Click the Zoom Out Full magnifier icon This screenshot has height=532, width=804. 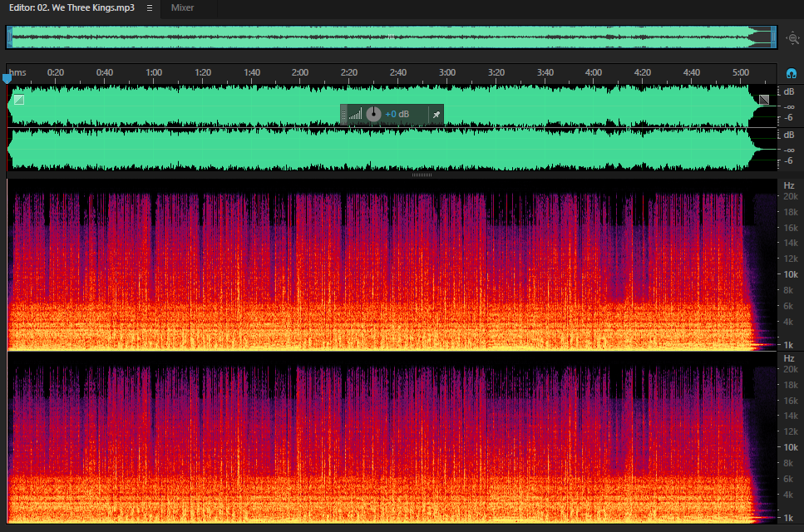tap(792, 38)
